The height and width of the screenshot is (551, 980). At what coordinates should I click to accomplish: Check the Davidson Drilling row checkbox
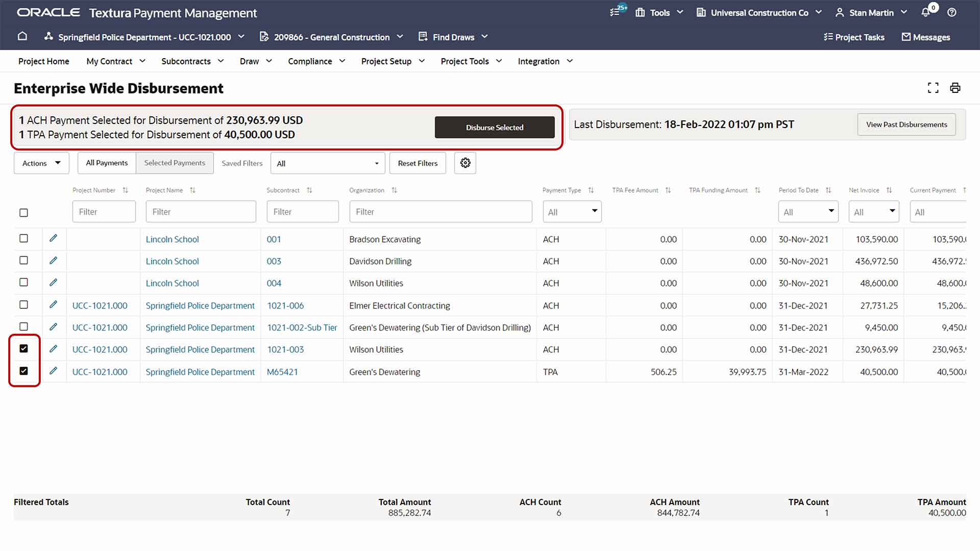click(x=23, y=261)
